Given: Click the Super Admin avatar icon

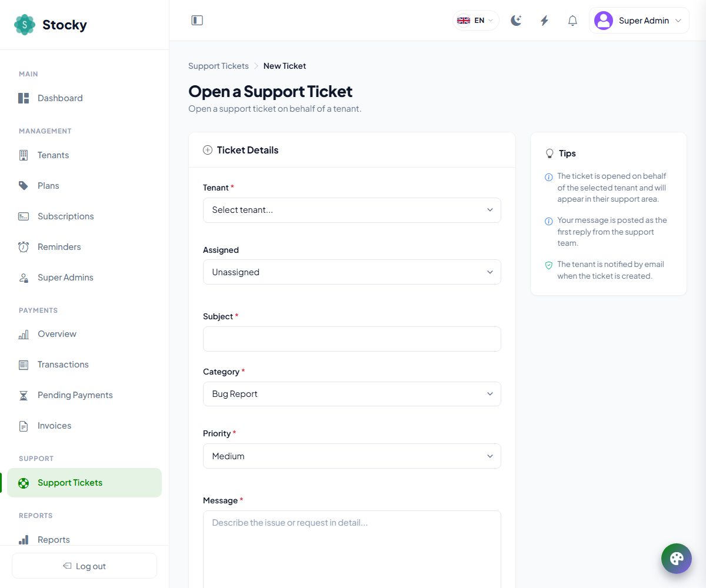Looking at the screenshot, I should pyautogui.click(x=604, y=21).
